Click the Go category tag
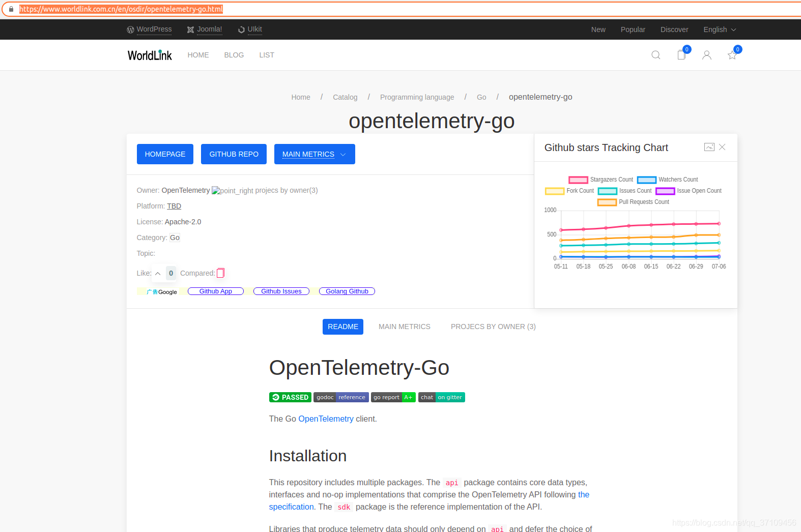The image size is (801, 532). 175,238
